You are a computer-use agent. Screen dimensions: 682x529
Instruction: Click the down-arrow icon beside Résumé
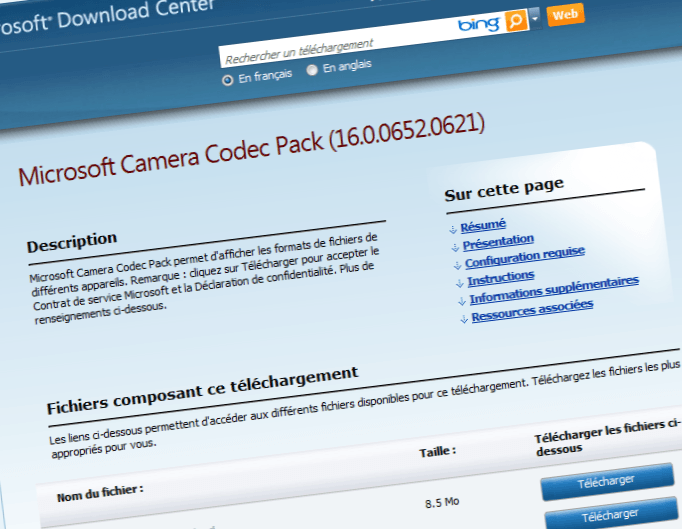tap(453, 229)
